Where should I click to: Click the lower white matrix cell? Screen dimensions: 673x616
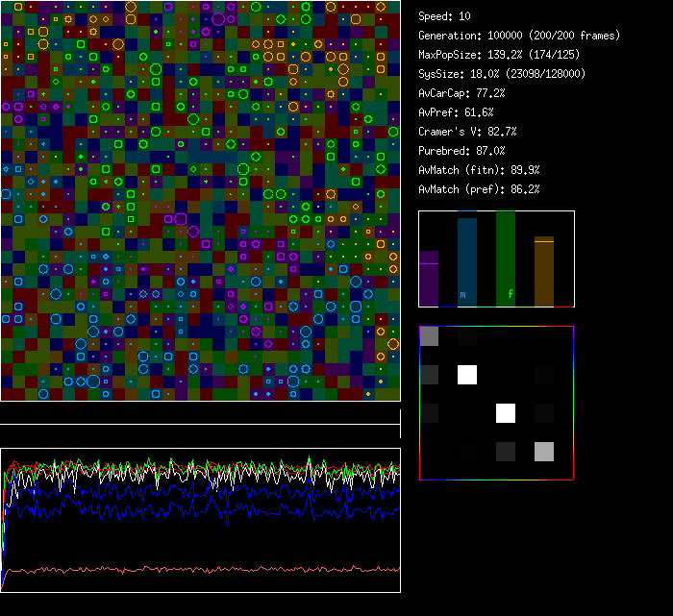pos(505,413)
